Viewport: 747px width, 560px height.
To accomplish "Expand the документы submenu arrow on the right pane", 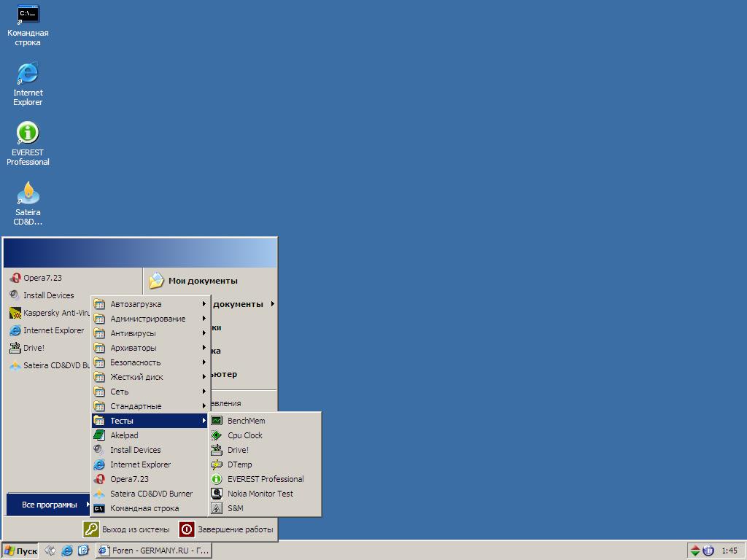I will click(273, 304).
